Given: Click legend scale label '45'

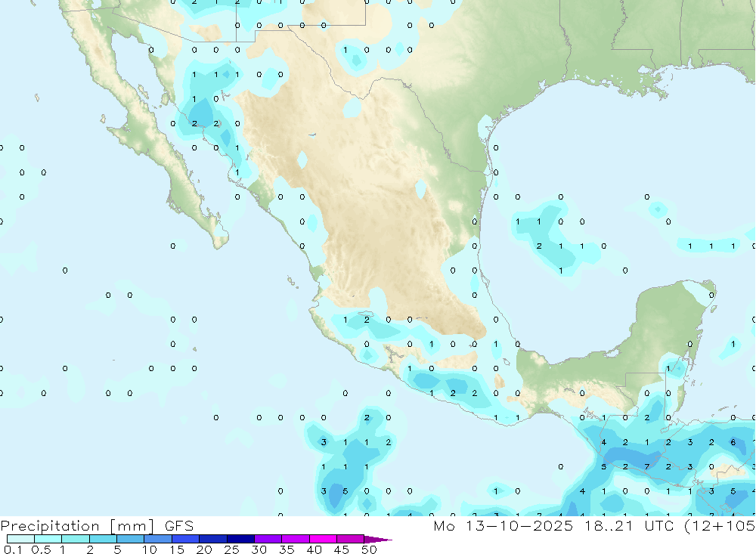Looking at the screenshot, I should point(342,549).
